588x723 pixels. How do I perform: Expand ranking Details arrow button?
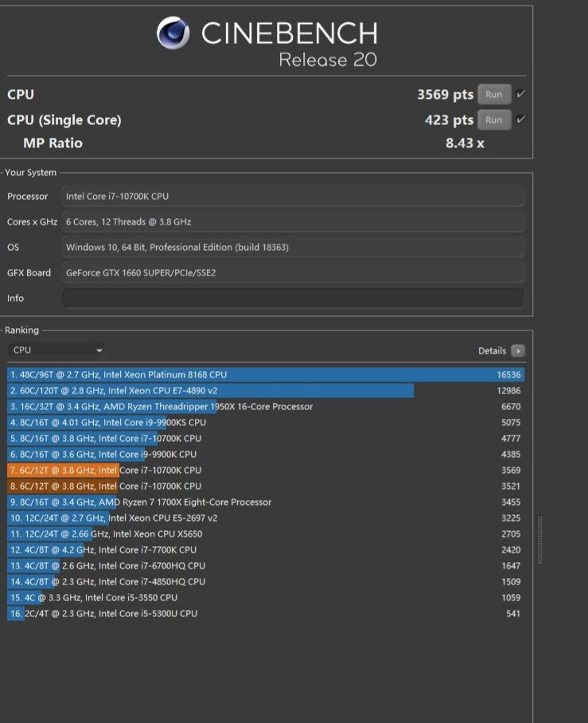[518, 350]
